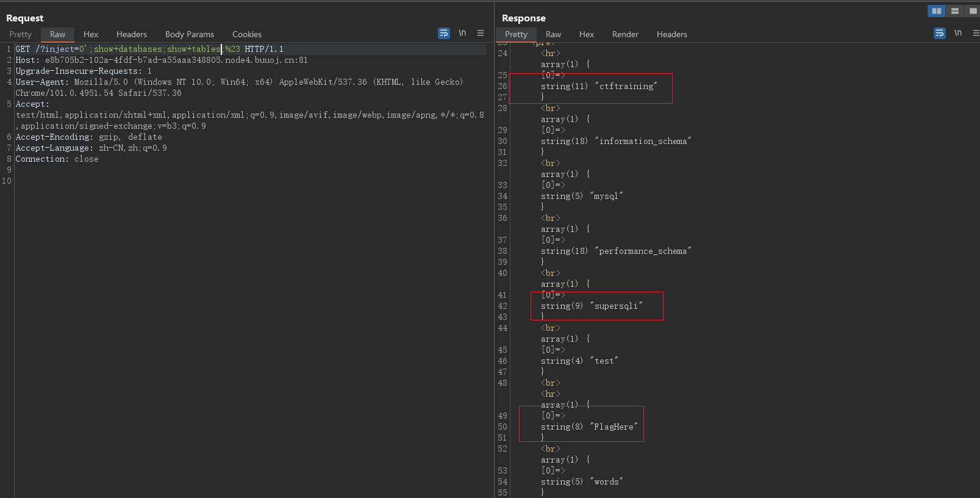This screenshot has width=980, height=498.
Task: Select single-pane tabbed layout icon
Action: [x=973, y=11]
